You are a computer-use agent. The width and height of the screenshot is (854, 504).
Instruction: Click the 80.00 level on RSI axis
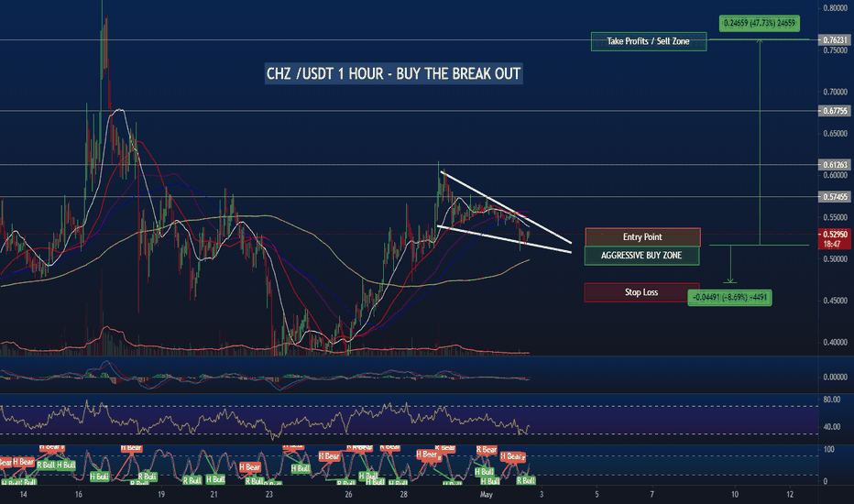click(x=832, y=400)
